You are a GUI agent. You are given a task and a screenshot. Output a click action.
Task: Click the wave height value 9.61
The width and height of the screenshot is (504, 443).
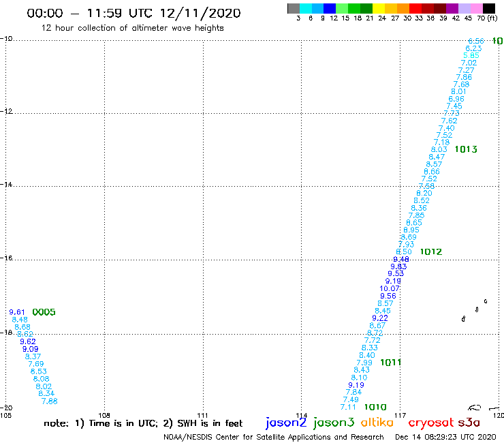17,312
